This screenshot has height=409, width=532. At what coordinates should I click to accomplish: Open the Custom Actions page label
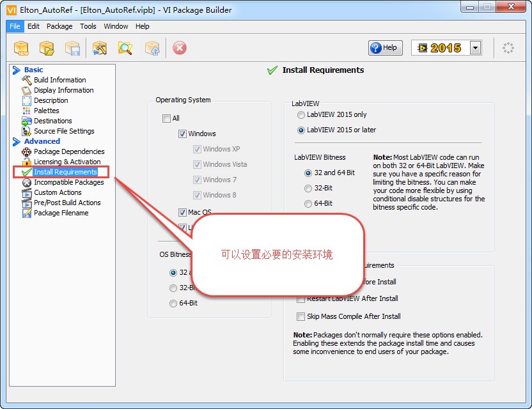58,192
